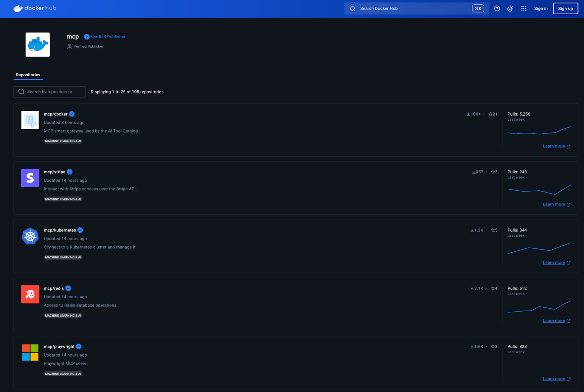Click the pulls trend chart for mcp/kubernetes
This screenshot has width=584, height=392.
tap(539, 248)
